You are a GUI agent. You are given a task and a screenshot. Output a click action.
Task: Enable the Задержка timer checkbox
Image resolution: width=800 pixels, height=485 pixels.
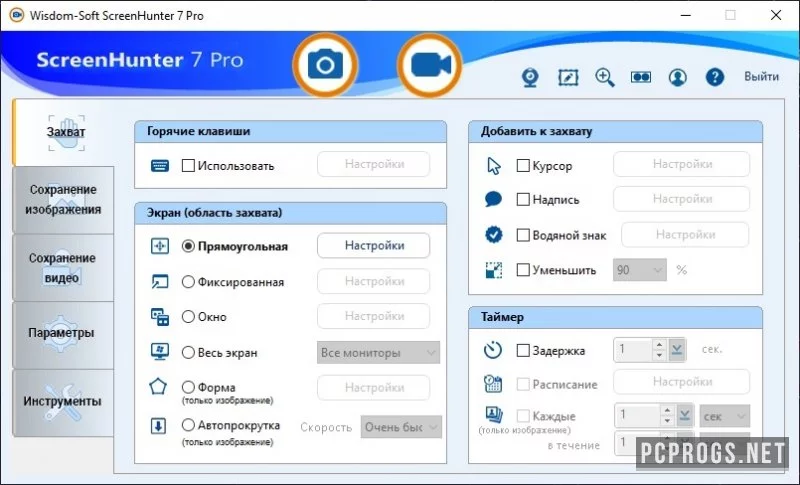(523, 350)
